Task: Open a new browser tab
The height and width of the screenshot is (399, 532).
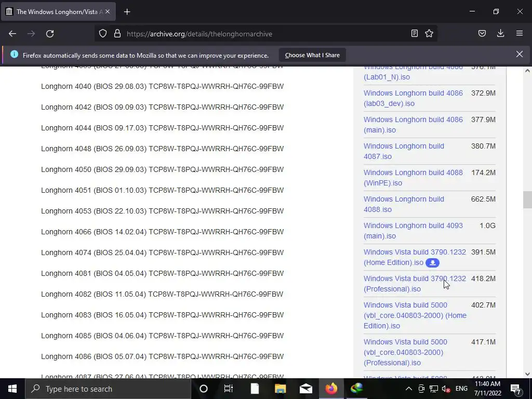Action: point(127,12)
